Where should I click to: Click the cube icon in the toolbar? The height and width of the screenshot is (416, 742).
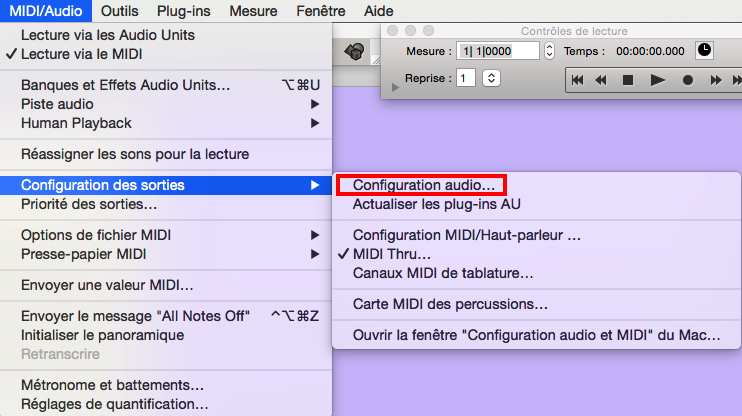tap(353, 51)
